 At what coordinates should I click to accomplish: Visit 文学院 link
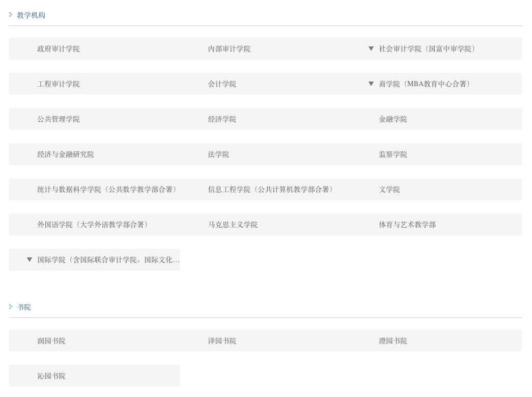coord(389,190)
